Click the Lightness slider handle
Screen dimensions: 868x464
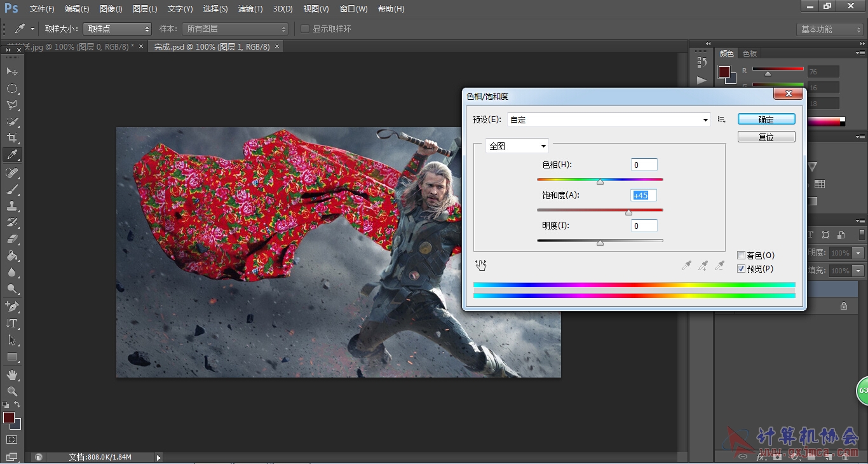(600, 243)
